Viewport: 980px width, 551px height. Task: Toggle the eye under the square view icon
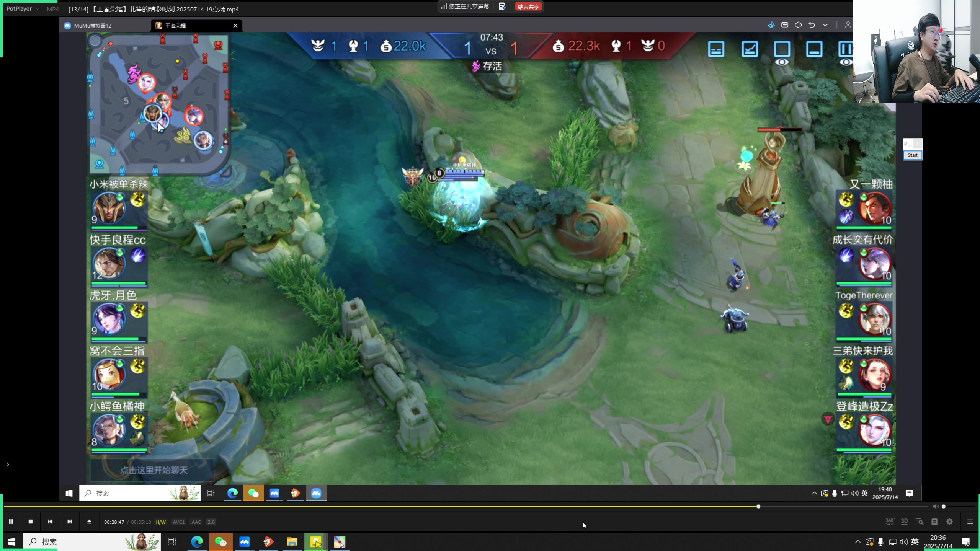click(x=782, y=62)
